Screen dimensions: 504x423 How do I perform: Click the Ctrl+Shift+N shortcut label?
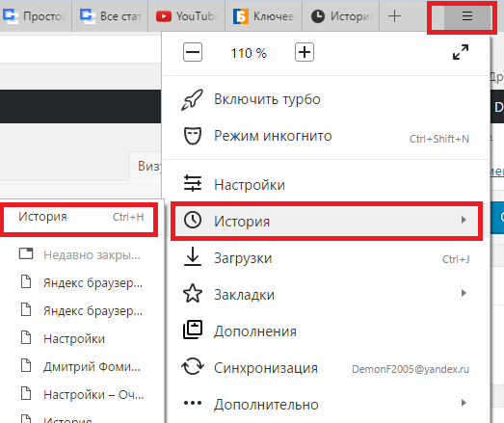pyautogui.click(x=439, y=139)
